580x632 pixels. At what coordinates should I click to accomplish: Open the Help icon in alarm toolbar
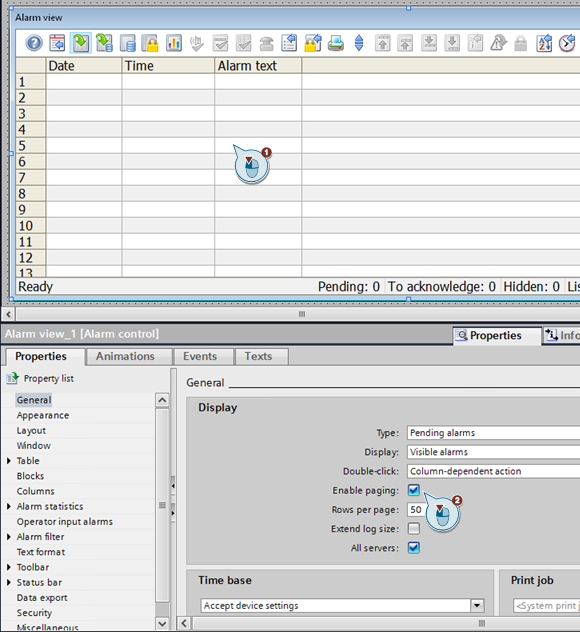34,43
